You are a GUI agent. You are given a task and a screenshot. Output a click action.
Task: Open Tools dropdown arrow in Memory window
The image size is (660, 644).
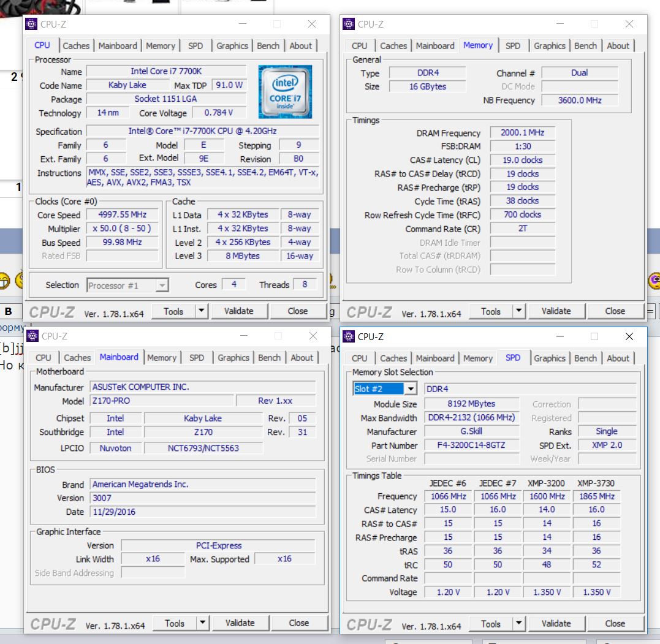click(x=518, y=311)
